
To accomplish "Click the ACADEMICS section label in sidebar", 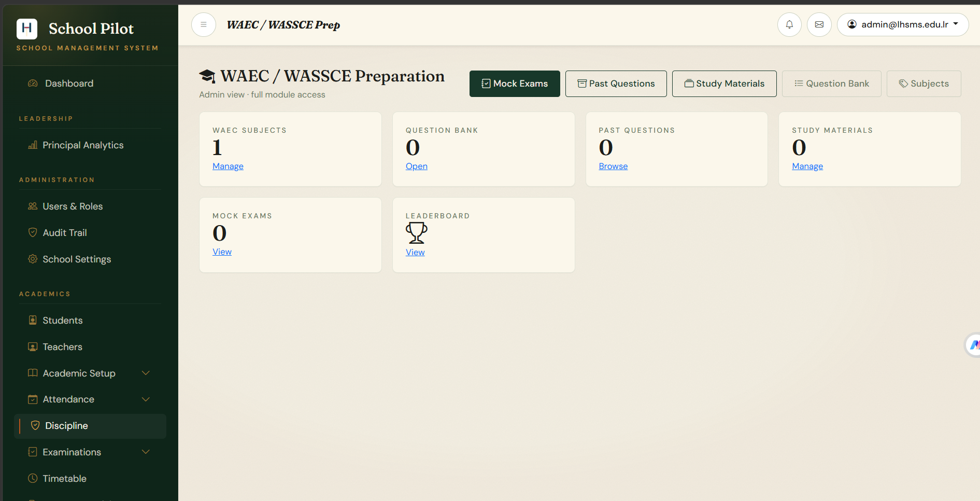I will coord(45,294).
